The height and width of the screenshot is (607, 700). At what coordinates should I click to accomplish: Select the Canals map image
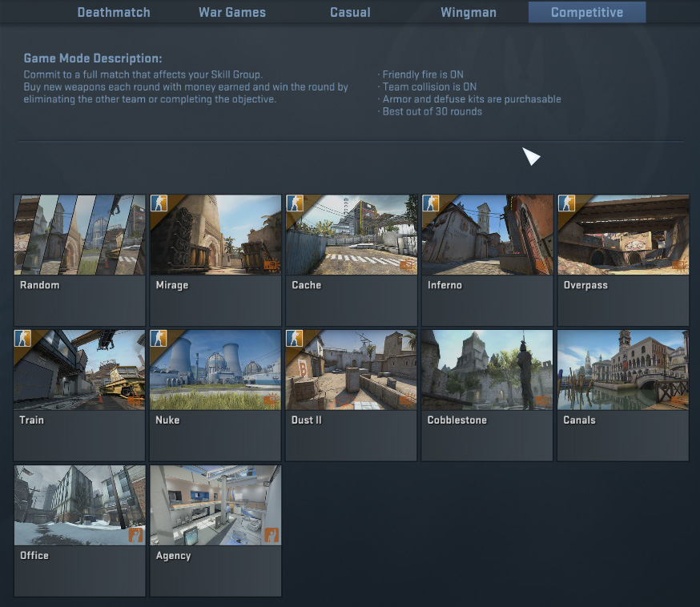click(x=623, y=370)
